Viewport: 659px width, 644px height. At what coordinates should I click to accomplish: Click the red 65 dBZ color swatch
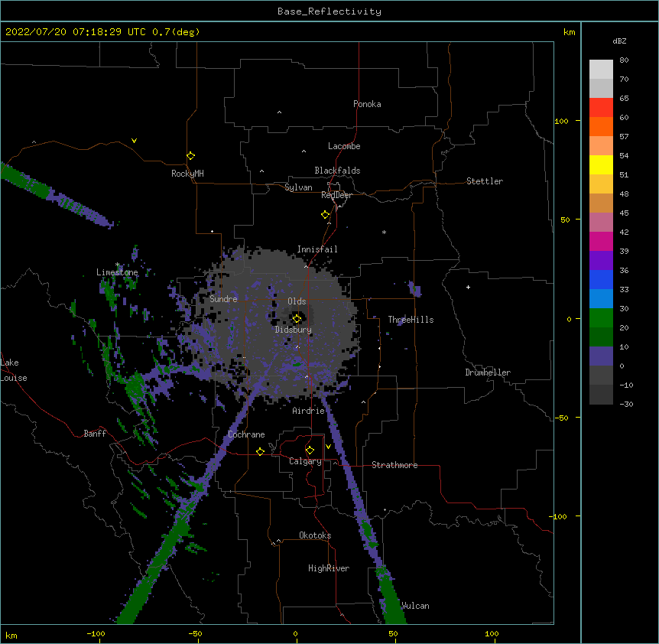601,108
